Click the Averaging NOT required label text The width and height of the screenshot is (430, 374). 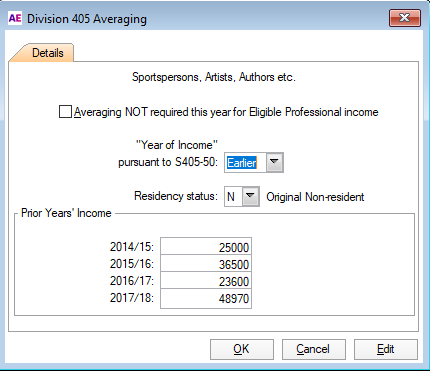(x=226, y=112)
